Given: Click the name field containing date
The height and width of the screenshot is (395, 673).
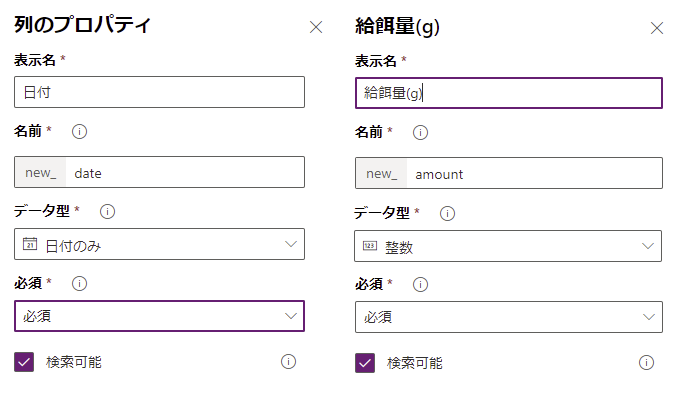Looking at the screenshot, I should 159,172.
